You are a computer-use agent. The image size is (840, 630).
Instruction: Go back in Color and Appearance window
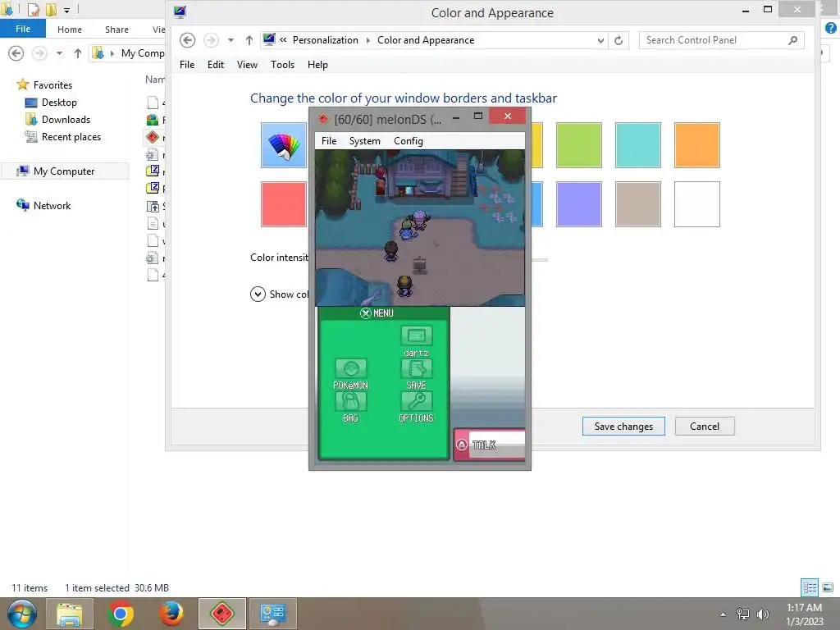coord(188,40)
